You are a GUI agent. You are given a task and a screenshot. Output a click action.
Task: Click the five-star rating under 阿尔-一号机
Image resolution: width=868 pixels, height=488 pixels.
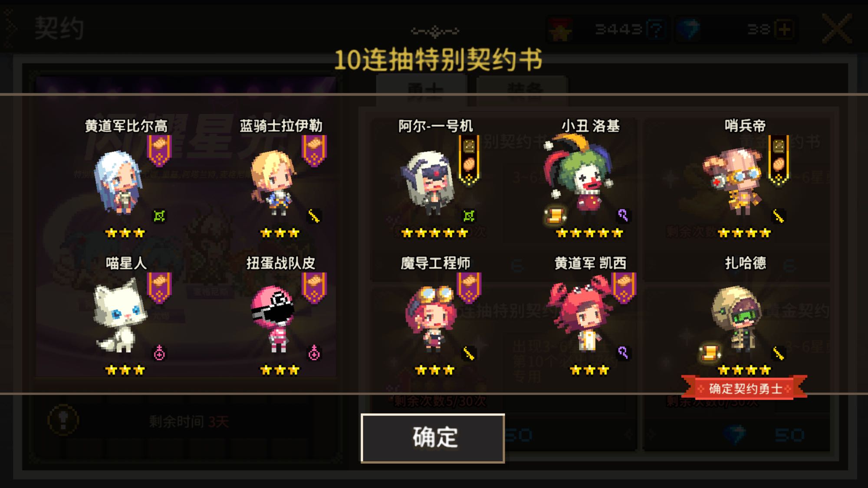pyautogui.click(x=434, y=233)
